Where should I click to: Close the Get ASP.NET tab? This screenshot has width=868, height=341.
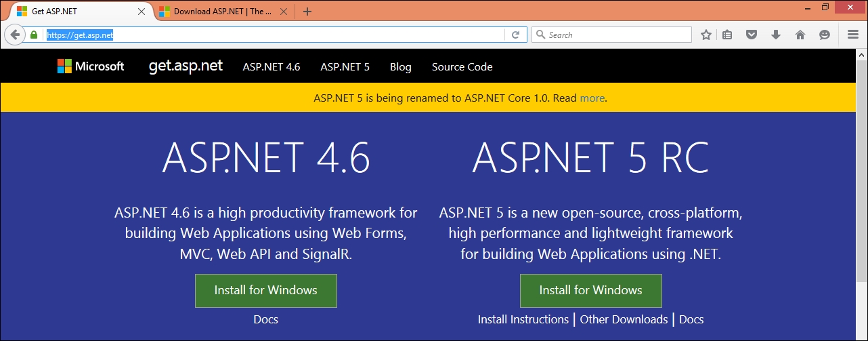[142, 12]
